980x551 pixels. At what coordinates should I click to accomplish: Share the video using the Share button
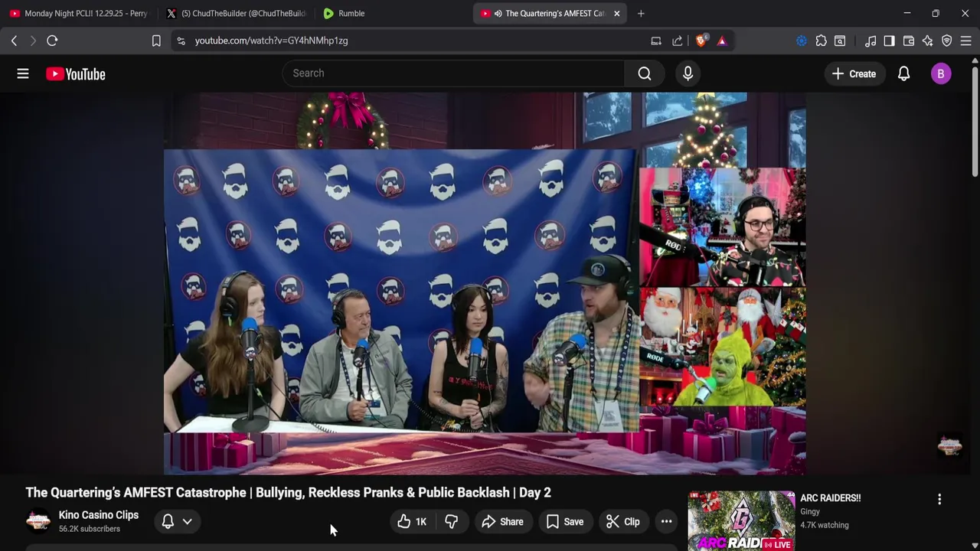502,522
